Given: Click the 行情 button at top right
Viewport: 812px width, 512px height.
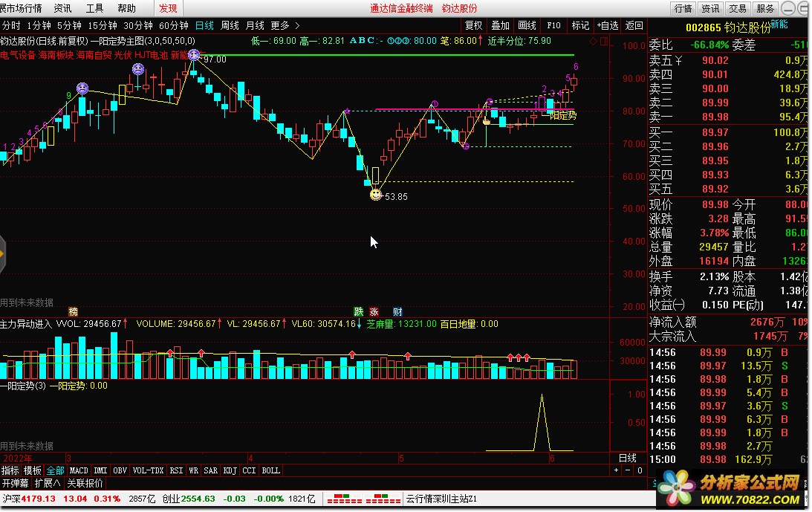Looking at the screenshot, I should click(683, 8).
